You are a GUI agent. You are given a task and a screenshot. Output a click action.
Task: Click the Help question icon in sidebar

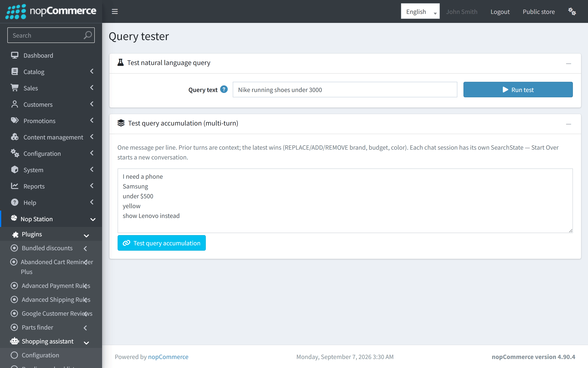coord(14,202)
